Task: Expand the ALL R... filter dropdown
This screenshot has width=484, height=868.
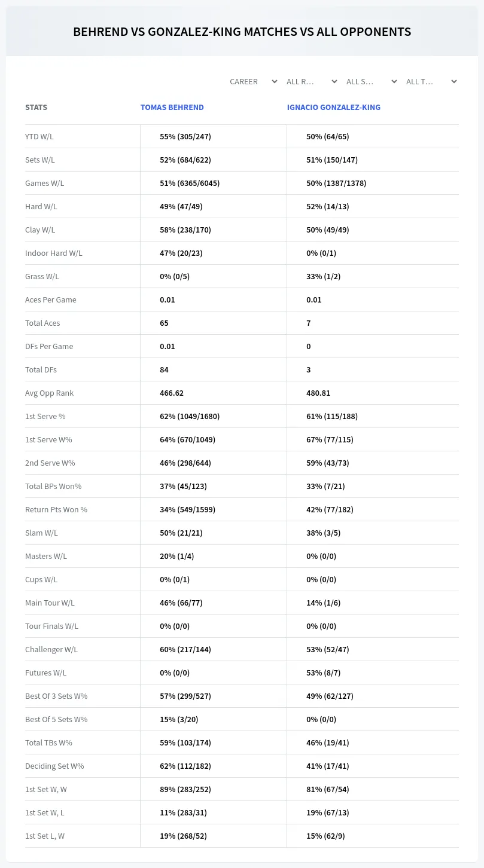Action: [312, 81]
